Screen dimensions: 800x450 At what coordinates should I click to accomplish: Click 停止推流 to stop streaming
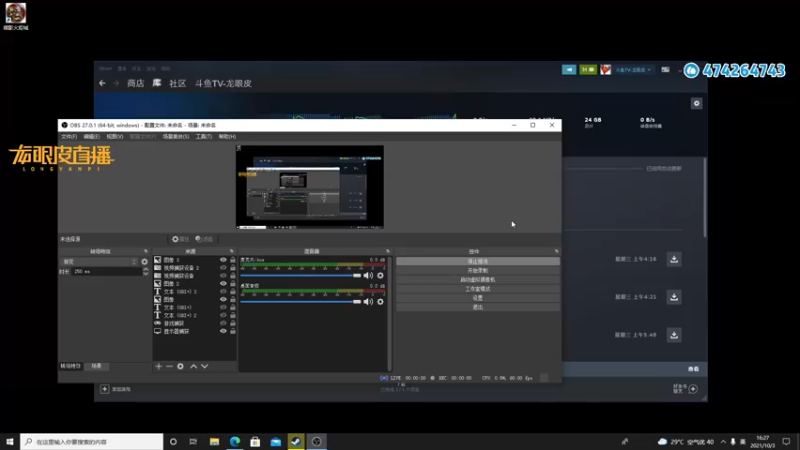pyautogui.click(x=478, y=261)
